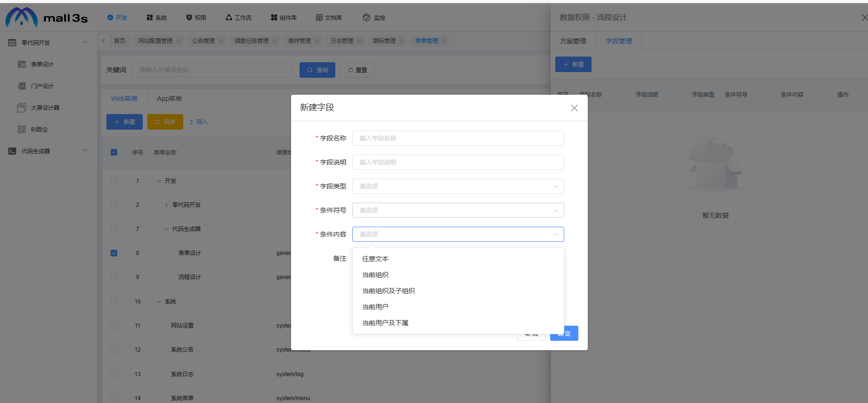Expand the 代码生成器 sidebar group
Image resolution: width=868 pixels, height=403 pixels.
click(x=85, y=150)
